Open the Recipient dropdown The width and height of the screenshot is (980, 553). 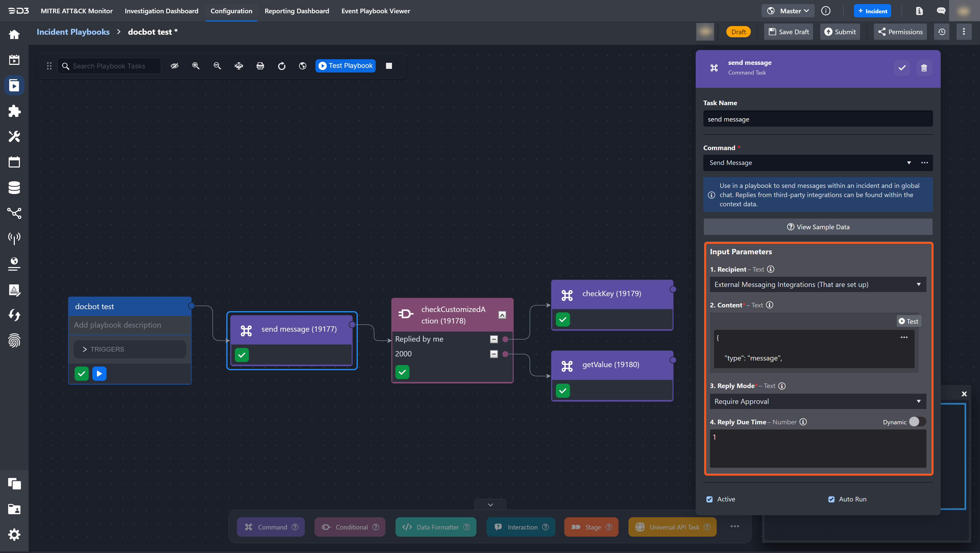click(817, 284)
